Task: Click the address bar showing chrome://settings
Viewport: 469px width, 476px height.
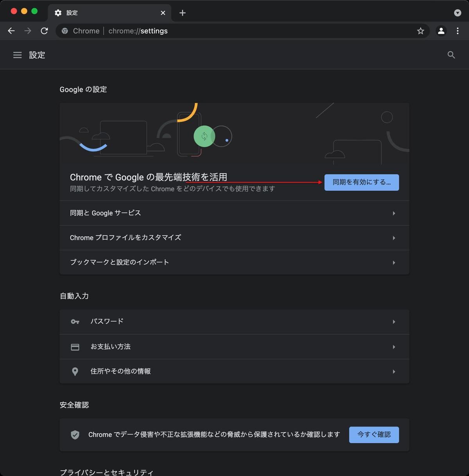Action: 242,31
